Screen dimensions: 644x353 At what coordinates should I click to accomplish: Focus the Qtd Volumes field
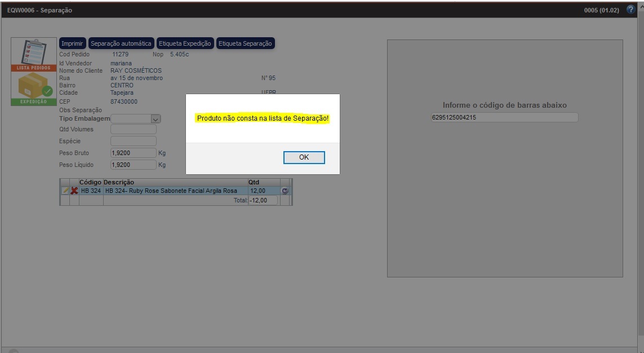pos(134,130)
